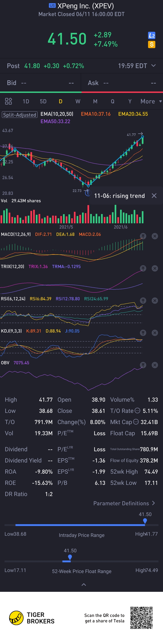This screenshot has height=644, width=163.
Task: Switch to the 5D chart tab
Action: 43,101
